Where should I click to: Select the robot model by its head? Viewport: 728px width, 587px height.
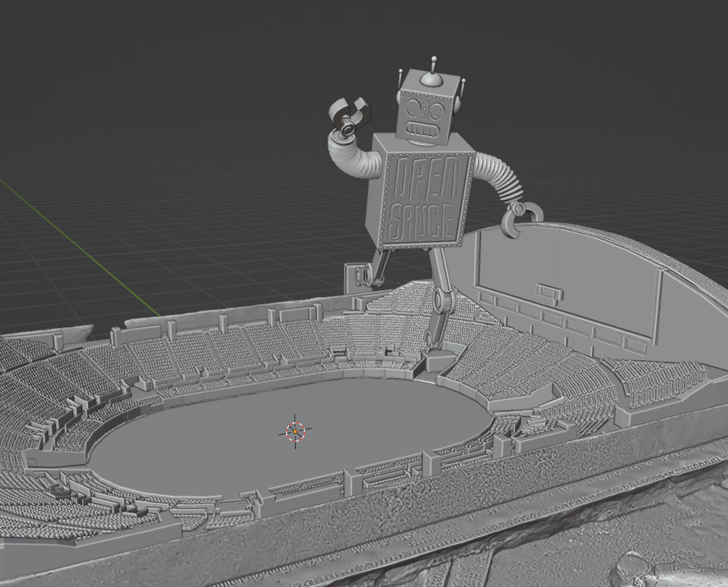tap(428, 108)
